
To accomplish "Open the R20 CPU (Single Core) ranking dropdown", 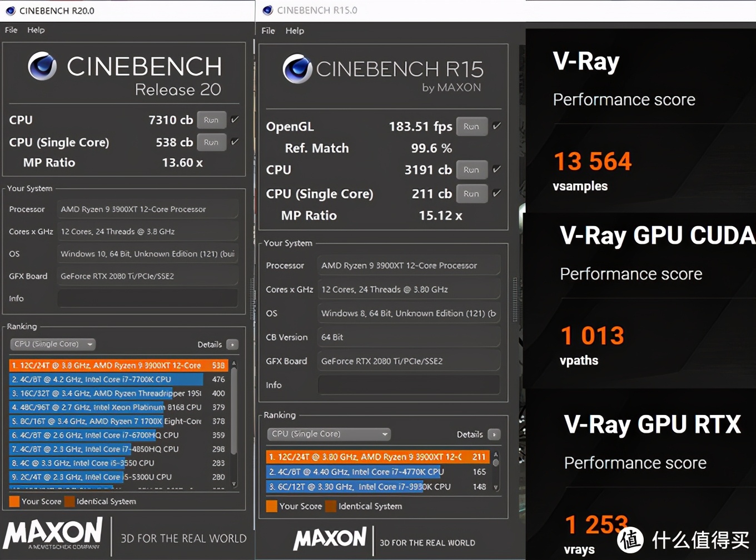I will tap(53, 344).
